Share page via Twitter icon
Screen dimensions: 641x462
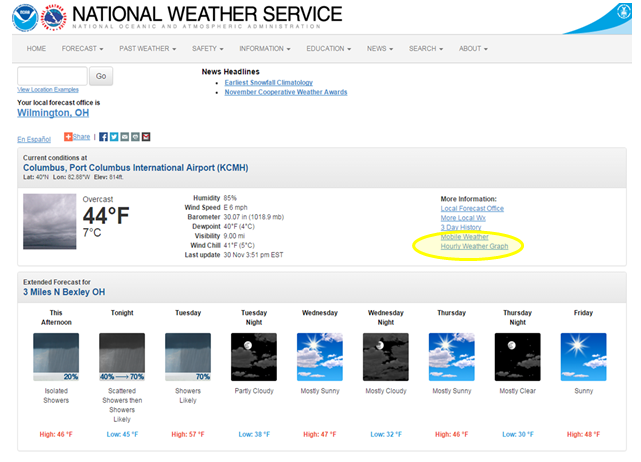click(x=114, y=137)
